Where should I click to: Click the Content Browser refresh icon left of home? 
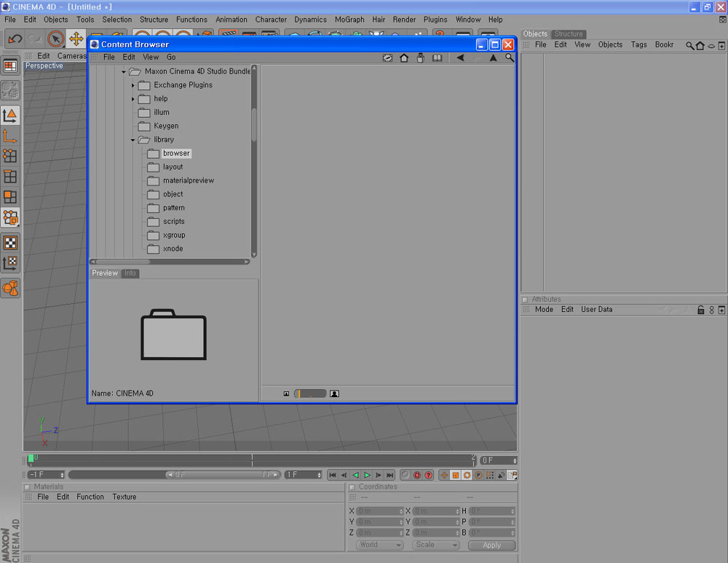(387, 58)
